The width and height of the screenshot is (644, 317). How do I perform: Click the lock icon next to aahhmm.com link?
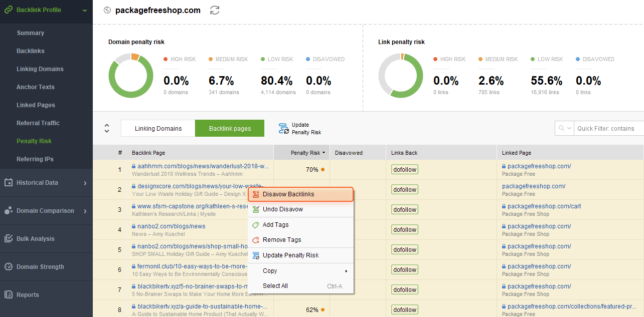(134, 166)
